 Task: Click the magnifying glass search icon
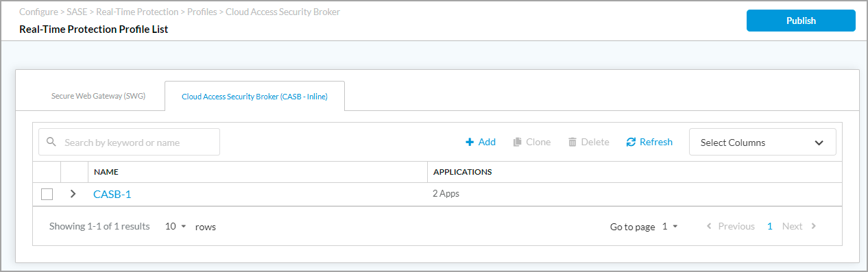click(51, 143)
